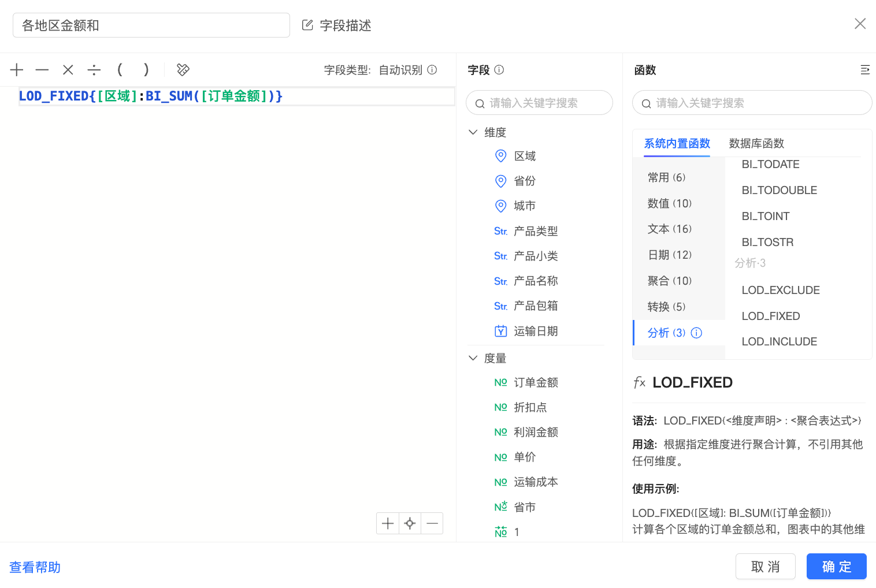Switch to the 数据库函数 tab
Screen dimensions: 876x588
756,143
